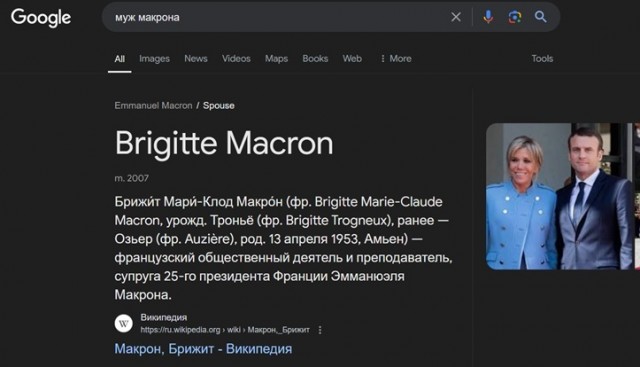The height and width of the screenshot is (367, 640).
Task: Open Google Lens image search icon
Action: (x=514, y=17)
